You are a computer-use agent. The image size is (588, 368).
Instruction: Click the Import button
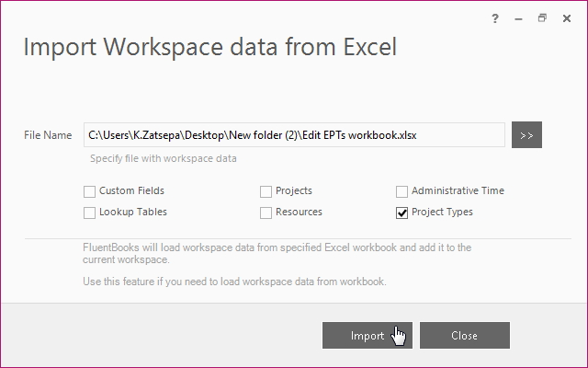pos(367,335)
